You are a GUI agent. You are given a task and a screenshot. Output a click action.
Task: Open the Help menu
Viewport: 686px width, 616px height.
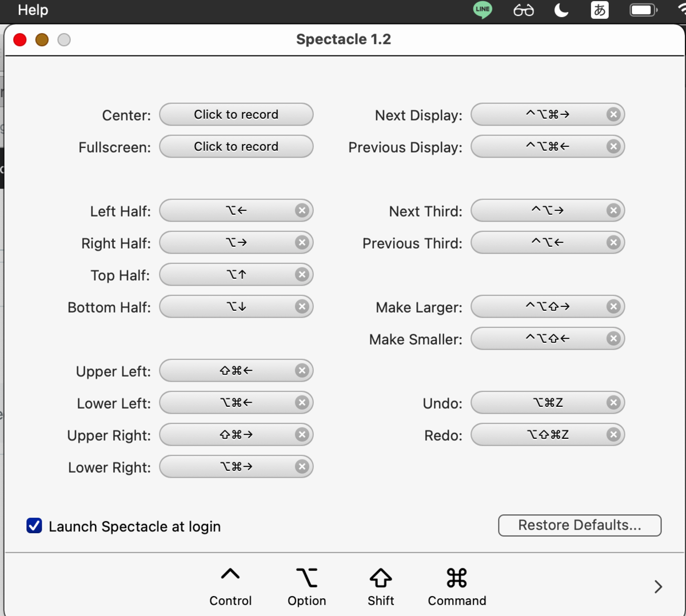(33, 10)
